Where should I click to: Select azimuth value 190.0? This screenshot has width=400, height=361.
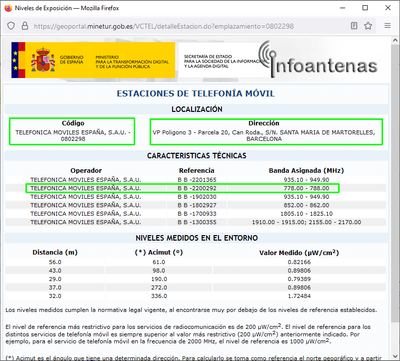tap(159, 279)
